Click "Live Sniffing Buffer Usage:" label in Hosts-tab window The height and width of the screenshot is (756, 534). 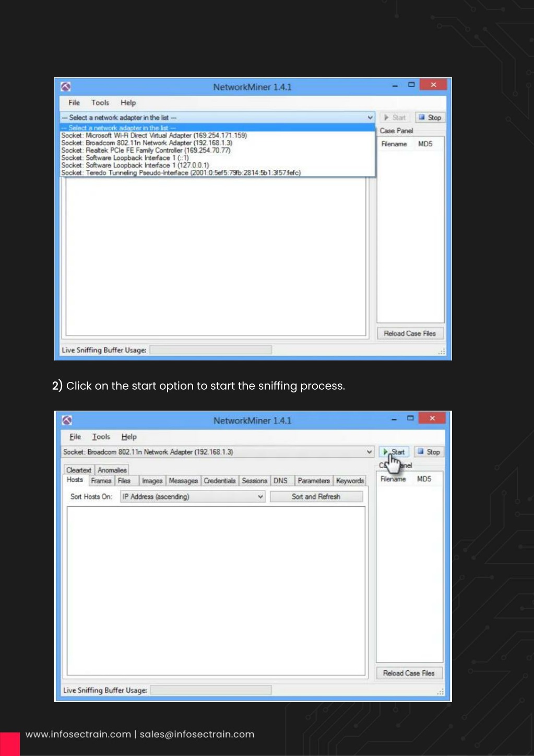[105, 690]
